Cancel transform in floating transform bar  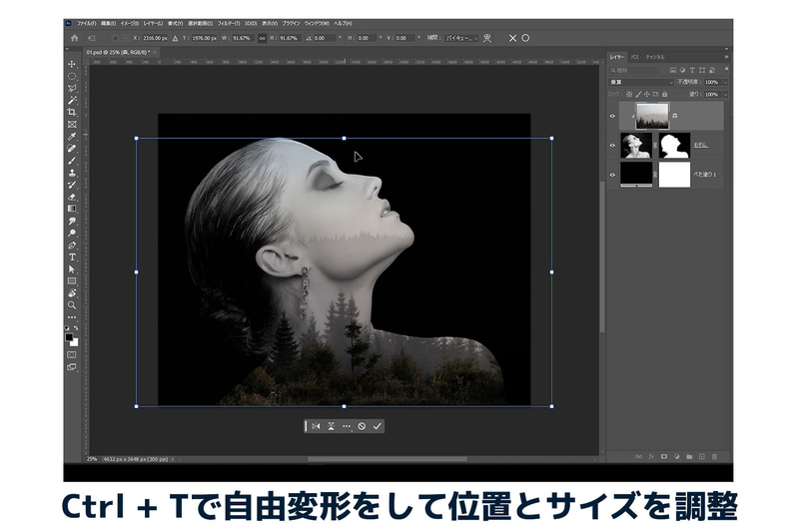362,426
